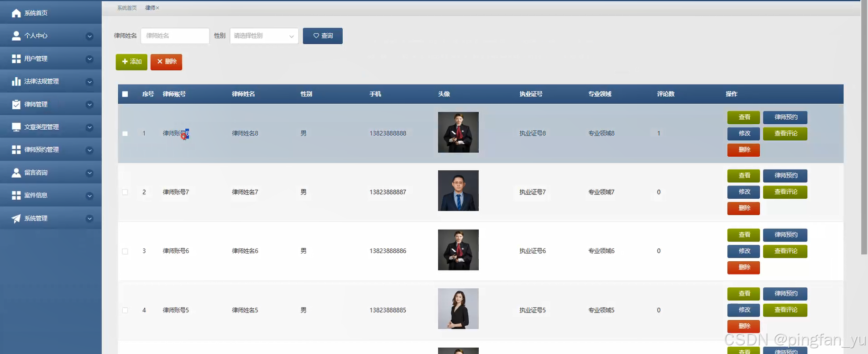Screen dimensions: 868x354
Task: Click 律师预约 for 律师账号8
Action: point(785,117)
